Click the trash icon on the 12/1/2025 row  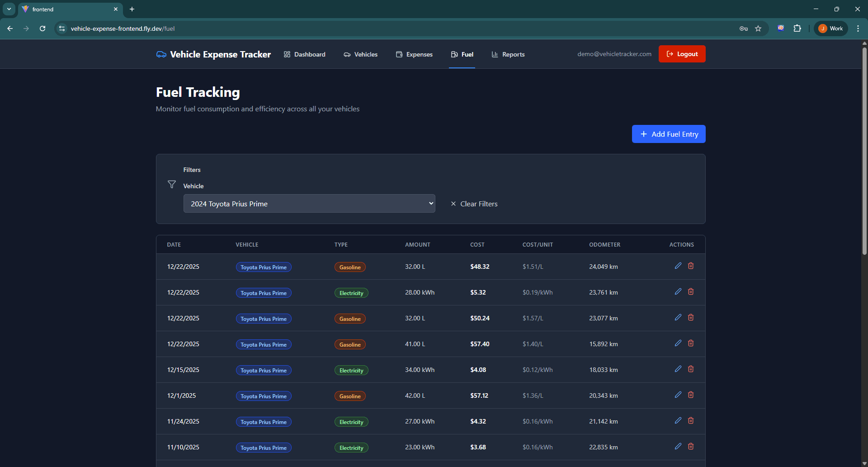point(690,394)
